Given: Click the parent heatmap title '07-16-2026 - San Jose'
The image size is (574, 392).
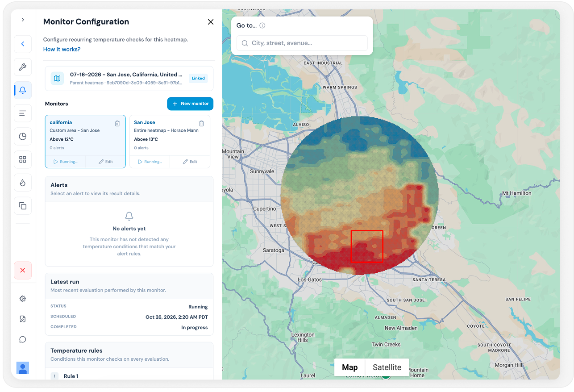Looking at the screenshot, I should tap(126, 75).
